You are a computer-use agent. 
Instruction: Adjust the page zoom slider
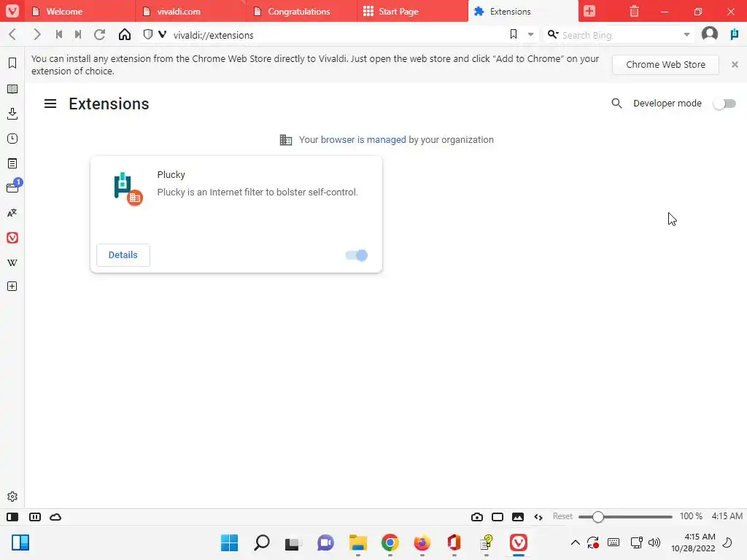click(625, 517)
